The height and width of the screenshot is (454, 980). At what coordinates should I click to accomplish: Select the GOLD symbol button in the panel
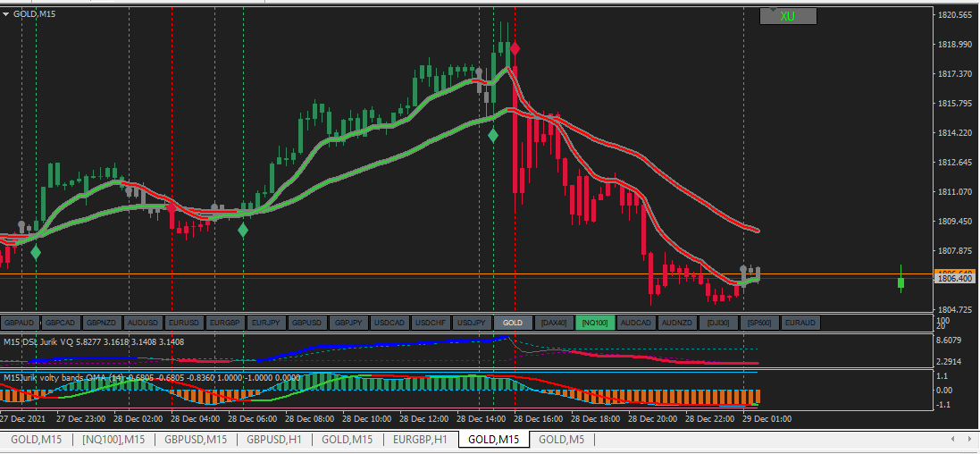tap(513, 323)
